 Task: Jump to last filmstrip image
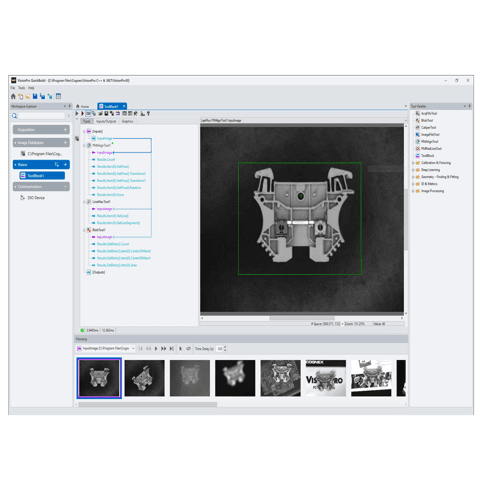pos(172,348)
